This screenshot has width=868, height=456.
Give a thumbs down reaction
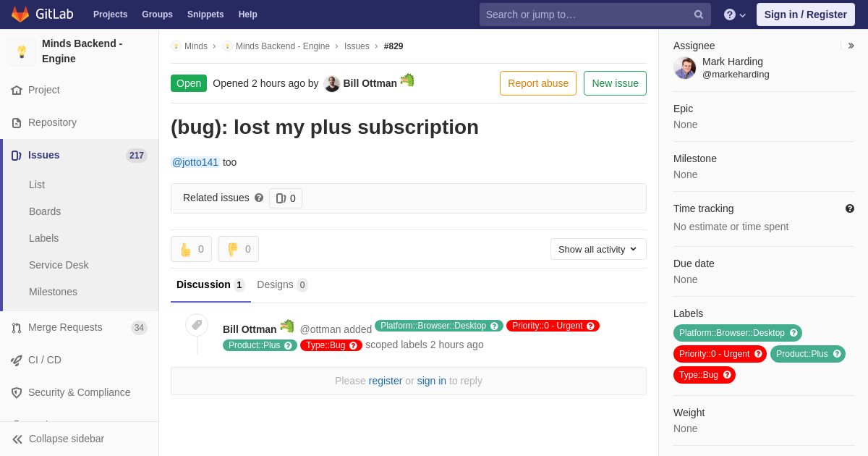point(238,249)
